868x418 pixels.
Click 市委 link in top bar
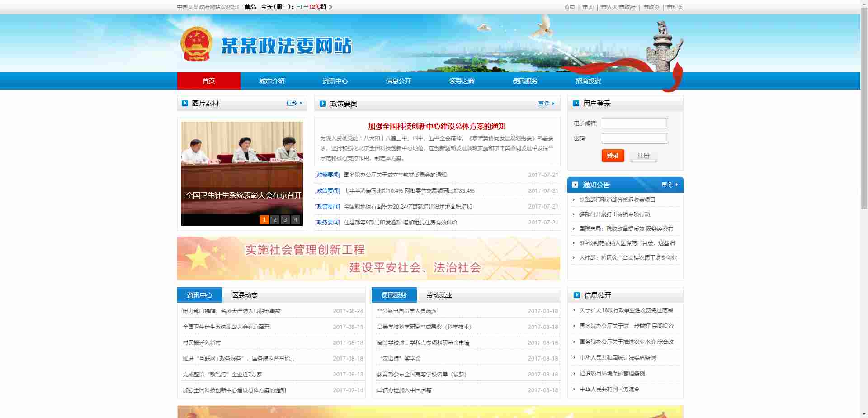point(588,7)
